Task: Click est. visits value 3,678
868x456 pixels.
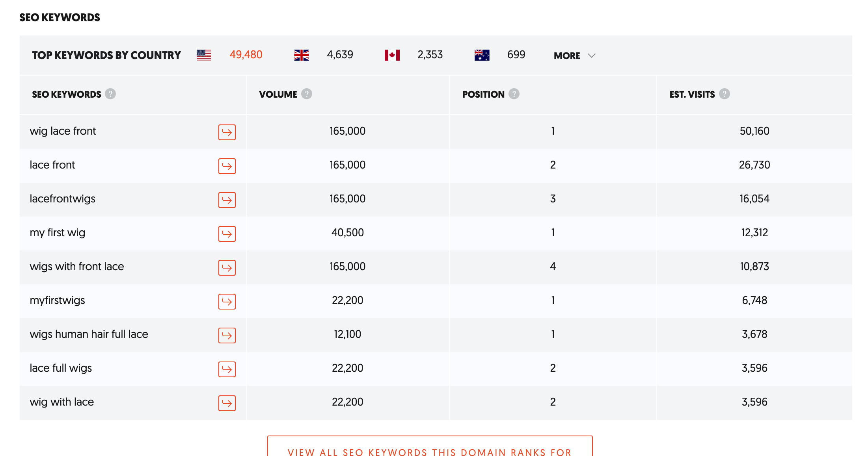Action: [x=754, y=334]
